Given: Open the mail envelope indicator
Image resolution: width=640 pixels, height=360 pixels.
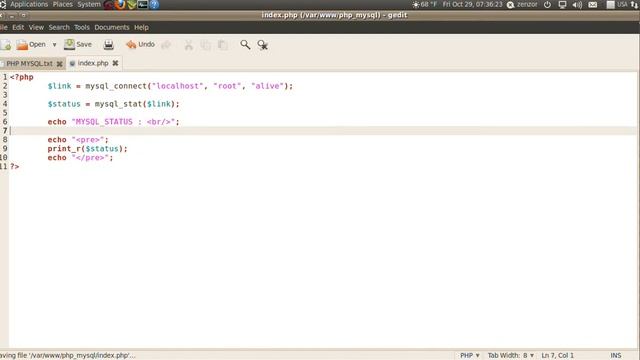Looking at the screenshot, I should click(593, 4).
